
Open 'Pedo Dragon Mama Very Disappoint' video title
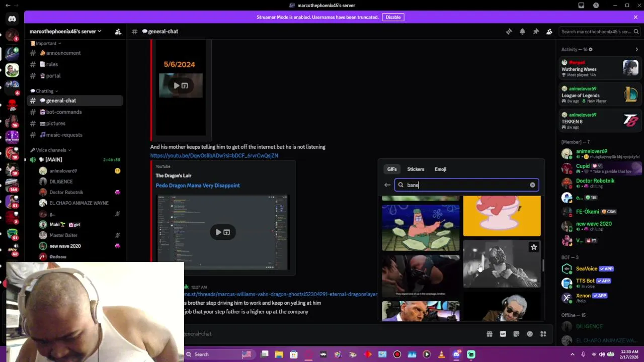point(198,186)
